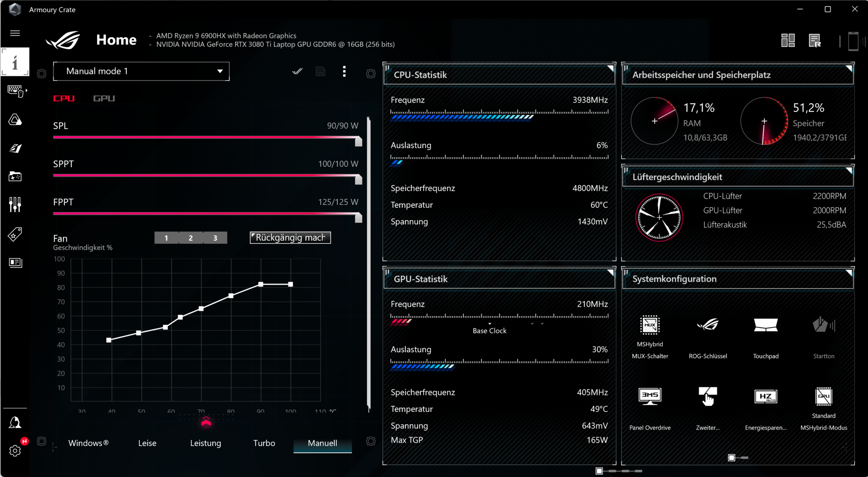Select the Manuell operating mode
Image resolution: width=868 pixels, height=477 pixels.
322,443
